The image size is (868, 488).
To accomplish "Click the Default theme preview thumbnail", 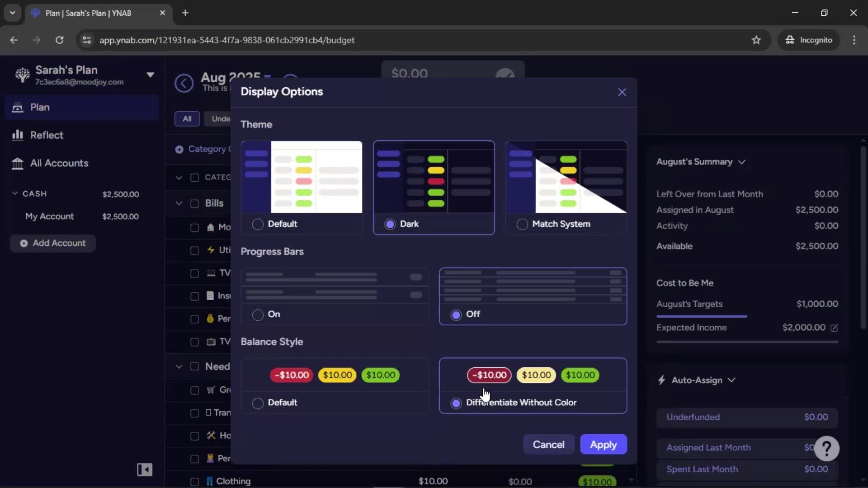I will click(302, 177).
